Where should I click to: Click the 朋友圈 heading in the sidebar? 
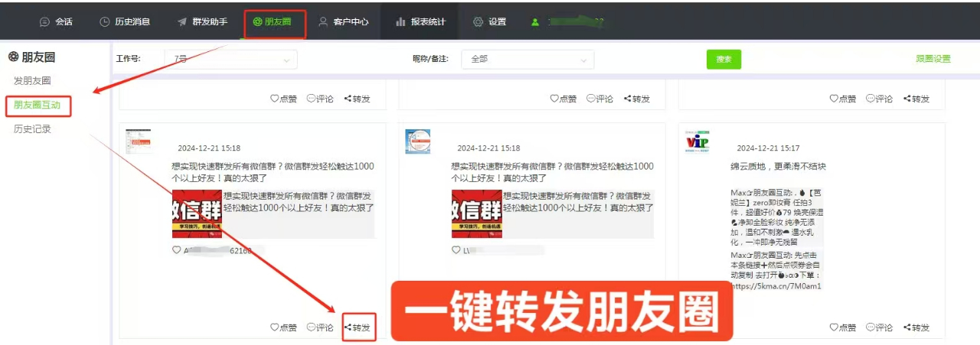[x=38, y=57]
